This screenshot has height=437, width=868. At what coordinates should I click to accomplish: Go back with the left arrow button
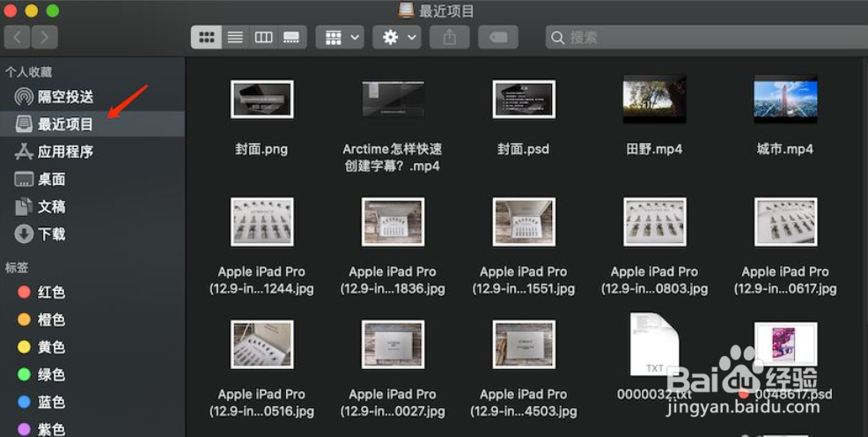[17, 38]
